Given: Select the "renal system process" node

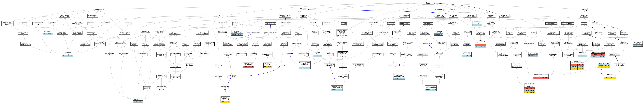Looking at the screenshot, I should coord(439,33).
